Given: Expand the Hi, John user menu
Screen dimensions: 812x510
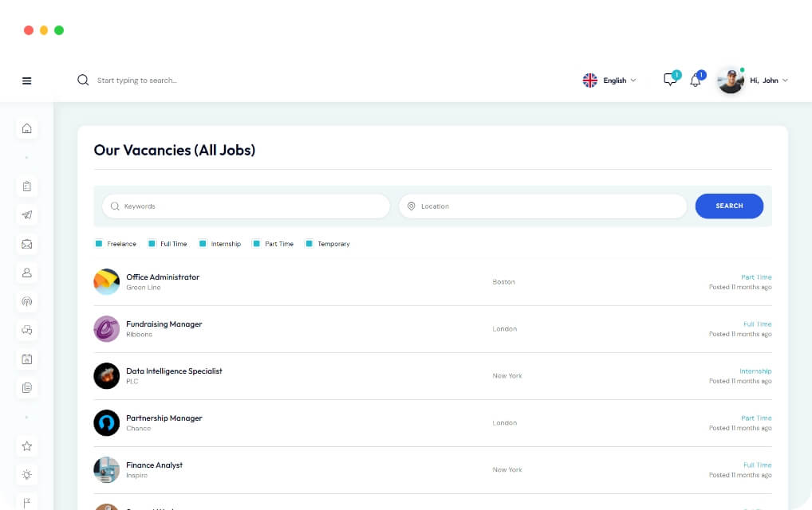Looking at the screenshot, I should coord(769,80).
